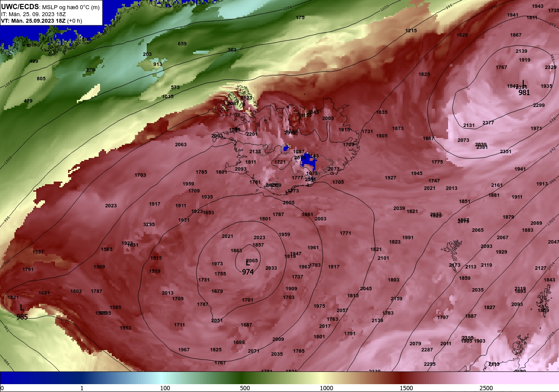559x392 pixels.
Task: Click the height value 1991
Action: click(x=408, y=237)
